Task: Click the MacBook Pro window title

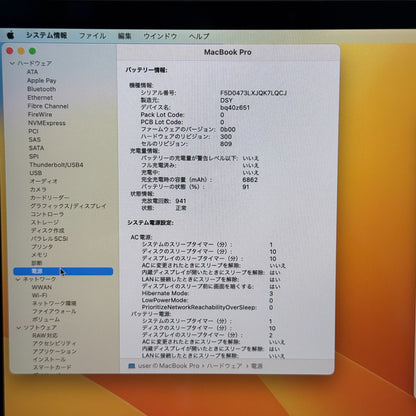Action: tap(228, 52)
